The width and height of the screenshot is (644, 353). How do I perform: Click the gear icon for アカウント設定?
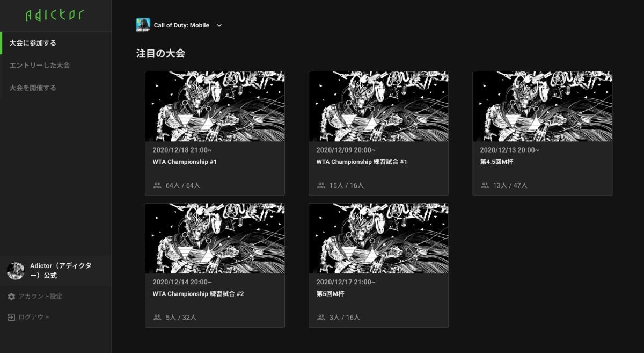point(11,297)
